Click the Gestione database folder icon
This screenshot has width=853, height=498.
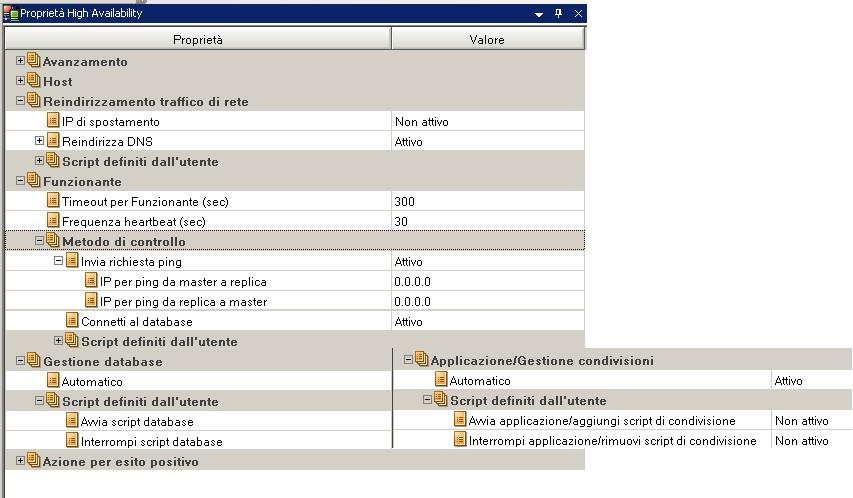(x=34, y=360)
